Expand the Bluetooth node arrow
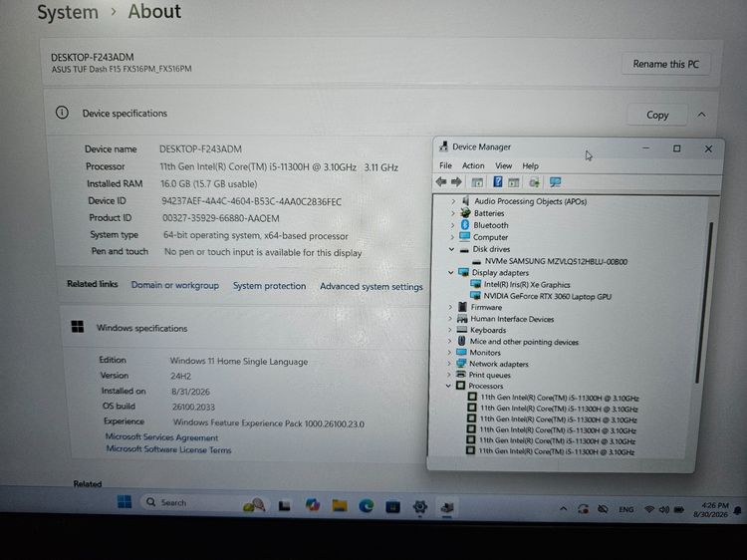Viewport: 747px width, 560px height. [452, 225]
